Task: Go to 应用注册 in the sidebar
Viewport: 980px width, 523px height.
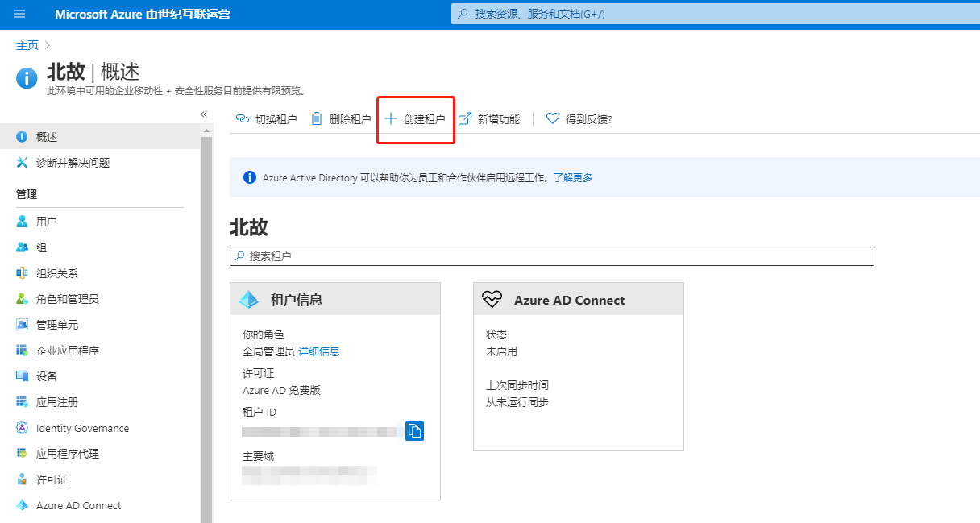Action: click(x=57, y=402)
